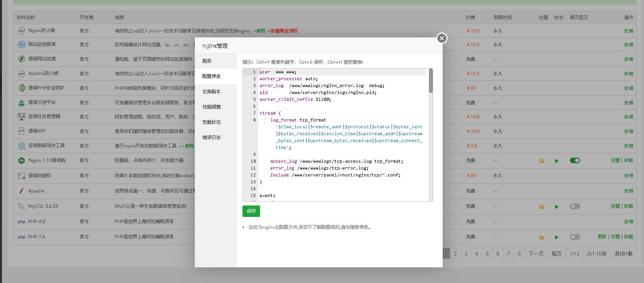The image size is (644, 283).
Task: Click the 下一页 pagination button
Action: (536, 254)
